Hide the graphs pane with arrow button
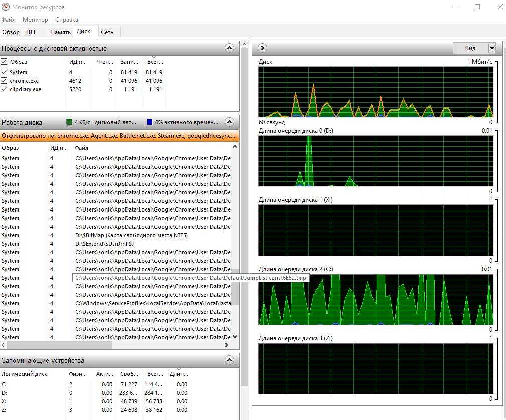Viewport: 506px width, 420px height. 262,48
